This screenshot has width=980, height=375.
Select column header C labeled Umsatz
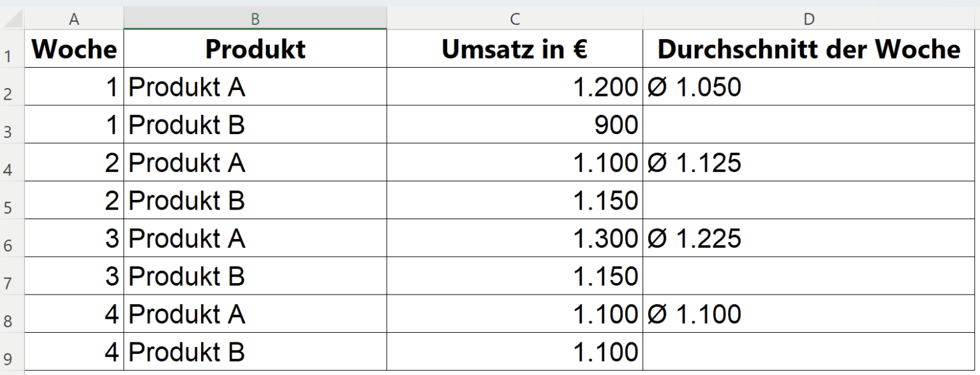point(514,17)
